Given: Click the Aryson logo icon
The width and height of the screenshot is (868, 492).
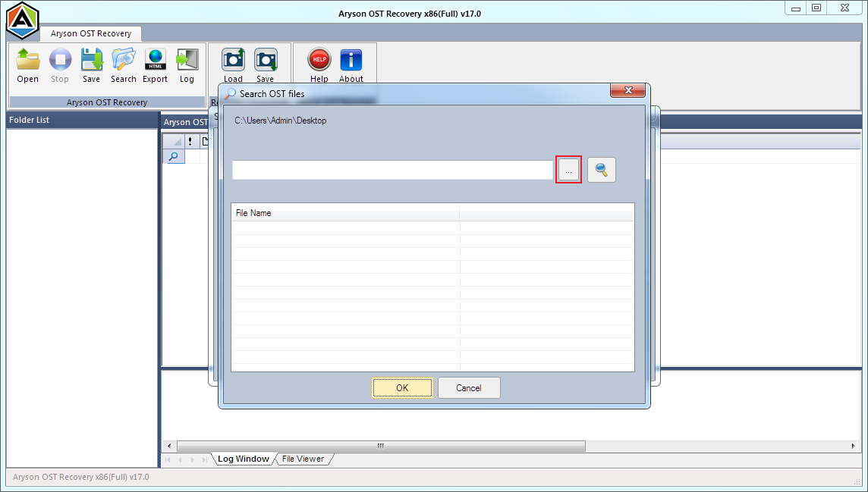Looking at the screenshot, I should pyautogui.click(x=22, y=20).
